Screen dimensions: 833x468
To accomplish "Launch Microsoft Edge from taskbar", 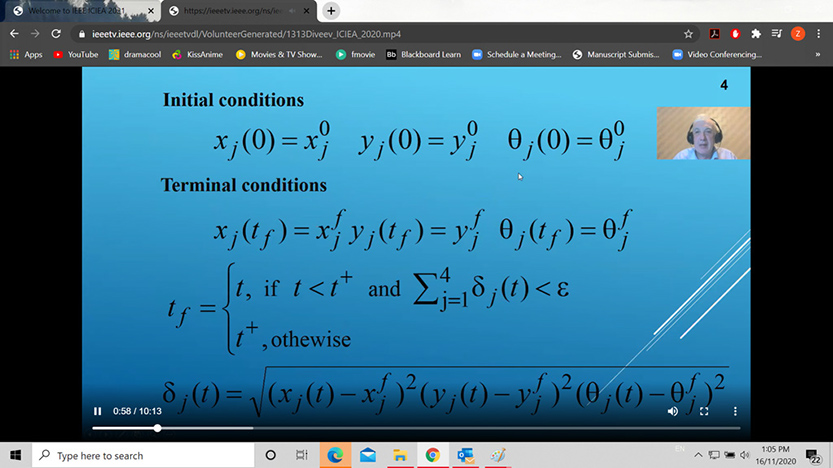I will pos(335,455).
